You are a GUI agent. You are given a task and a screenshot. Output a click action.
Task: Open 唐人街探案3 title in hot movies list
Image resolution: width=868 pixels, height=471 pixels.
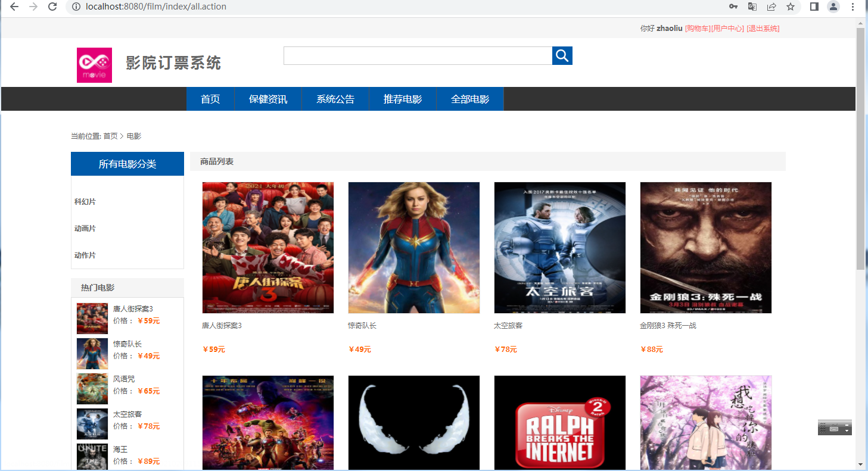(x=133, y=308)
